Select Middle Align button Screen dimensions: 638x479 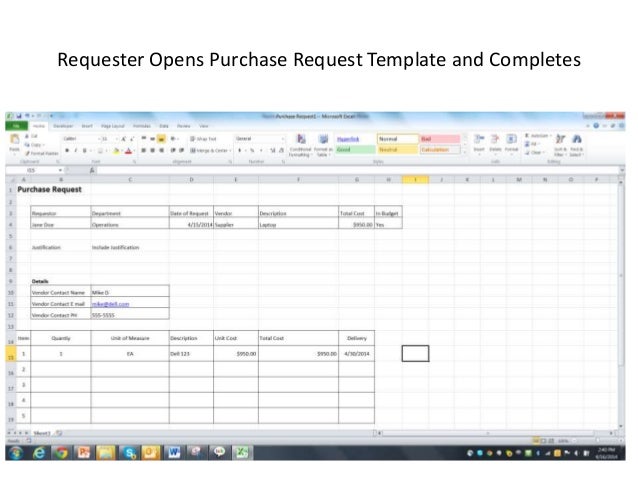pyautogui.click(x=153, y=139)
